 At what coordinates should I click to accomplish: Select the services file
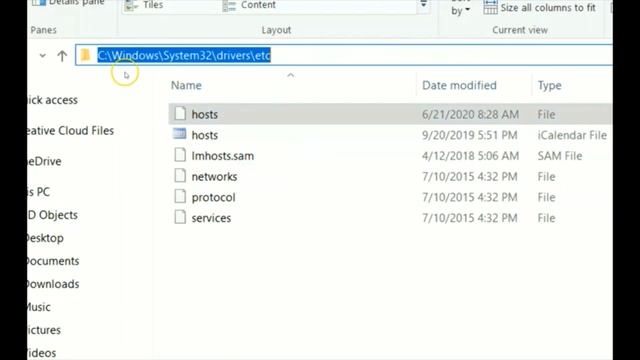pyautogui.click(x=390, y=218)
